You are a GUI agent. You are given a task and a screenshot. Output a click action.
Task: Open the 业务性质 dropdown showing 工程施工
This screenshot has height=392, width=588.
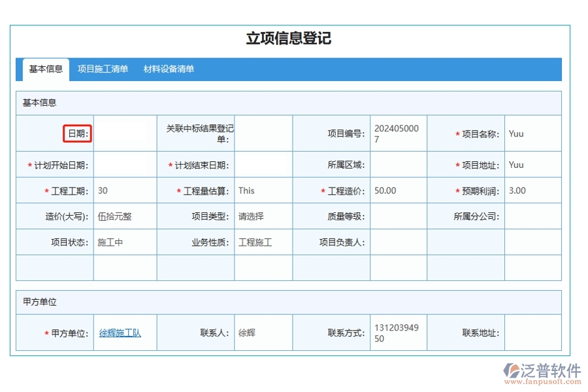pos(263,242)
